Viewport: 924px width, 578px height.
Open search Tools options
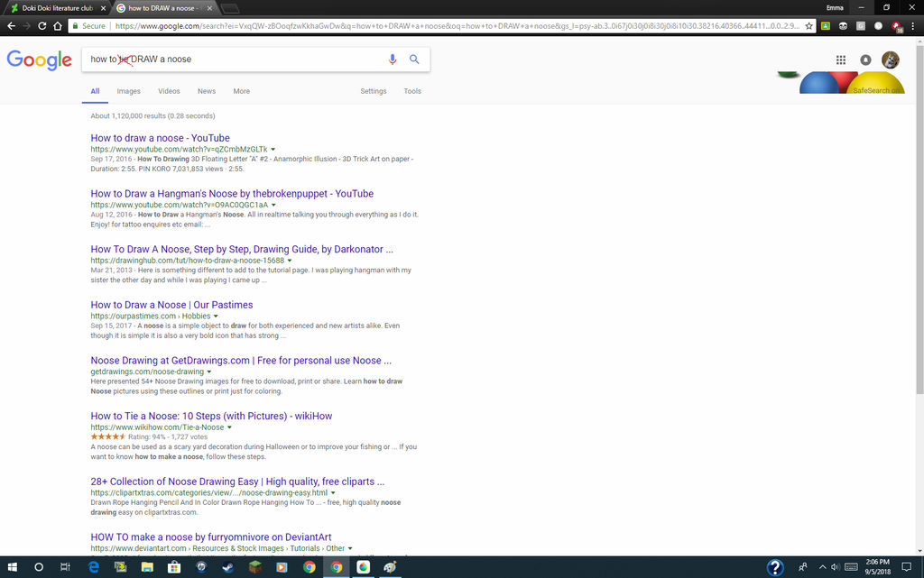[411, 91]
